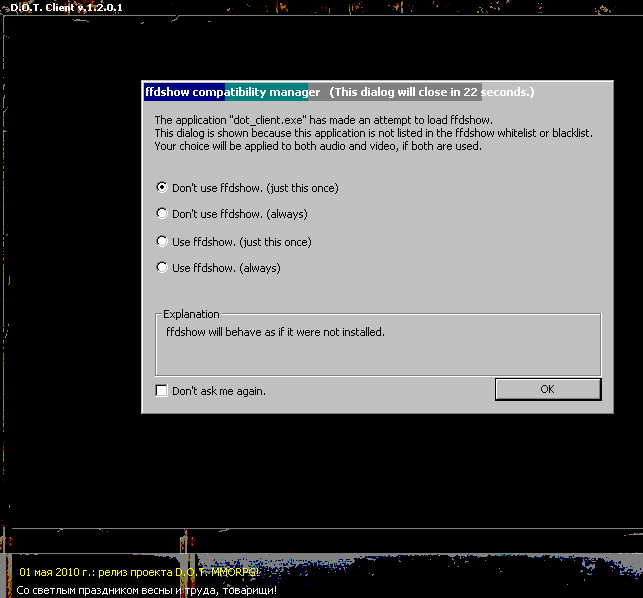
Task: Click "ffdshow will behave as if it were not installed."
Action: click(275, 331)
